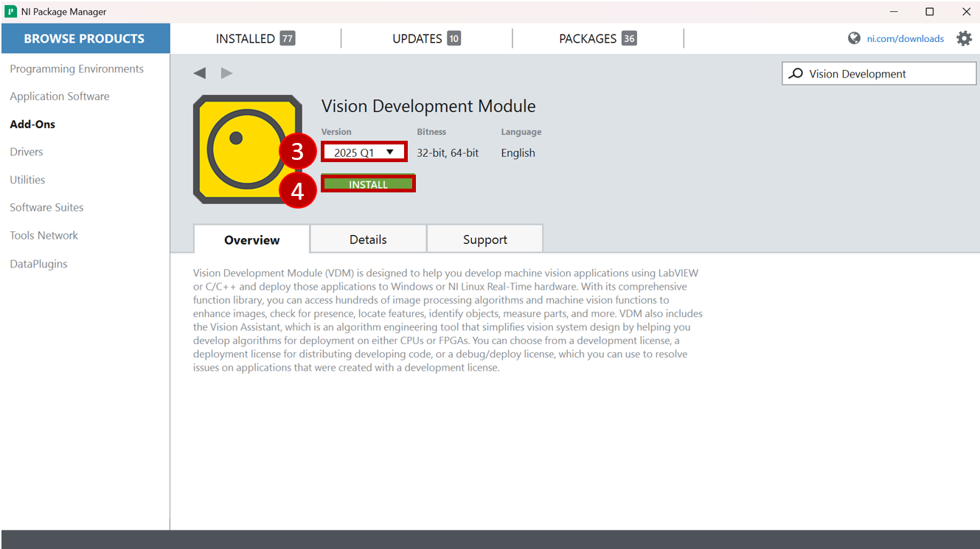Select Software Suites category
The width and height of the screenshot is (980, 549).
tap(46, 208)
